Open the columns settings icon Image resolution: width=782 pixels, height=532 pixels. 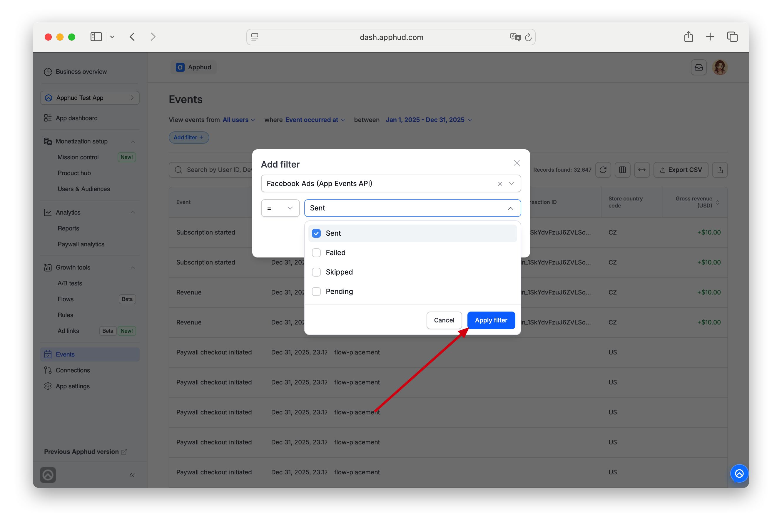(622, 170)
